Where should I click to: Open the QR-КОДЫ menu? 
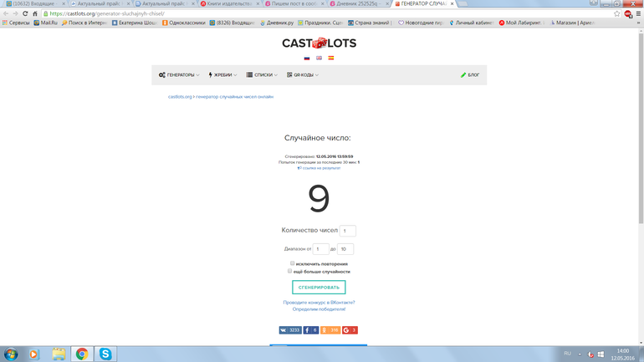tap(303, 75)
